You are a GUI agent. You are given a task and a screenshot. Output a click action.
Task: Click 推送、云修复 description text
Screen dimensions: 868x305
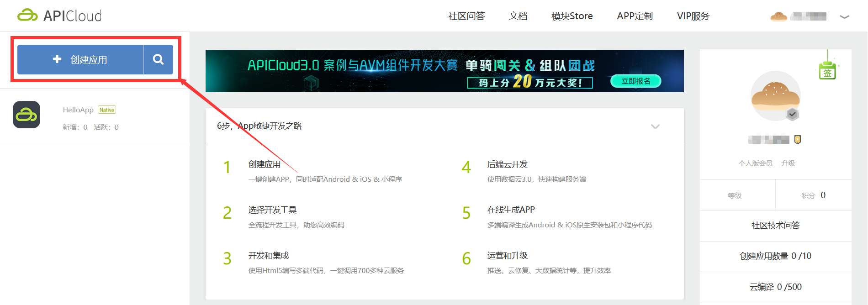(549, 271)
